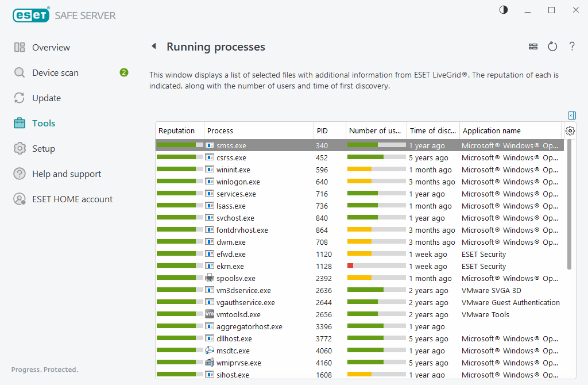Sort by the Reputation column header
Screen dimensions: 588x385
coord(180,130)
